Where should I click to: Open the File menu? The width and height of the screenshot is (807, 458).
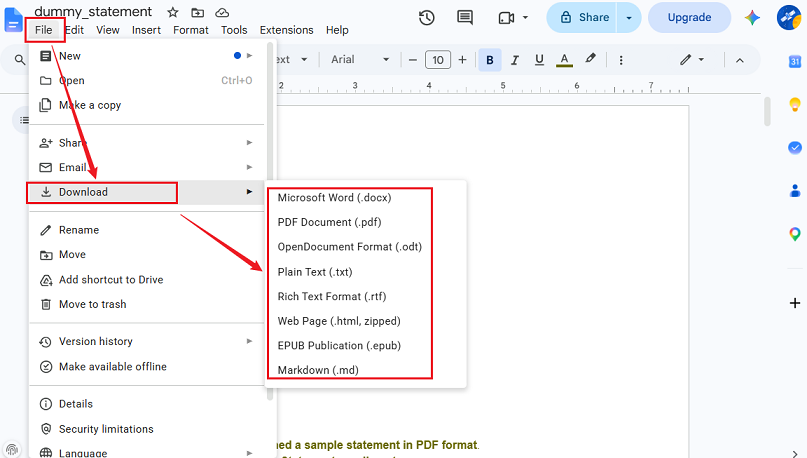coord(44,30)
